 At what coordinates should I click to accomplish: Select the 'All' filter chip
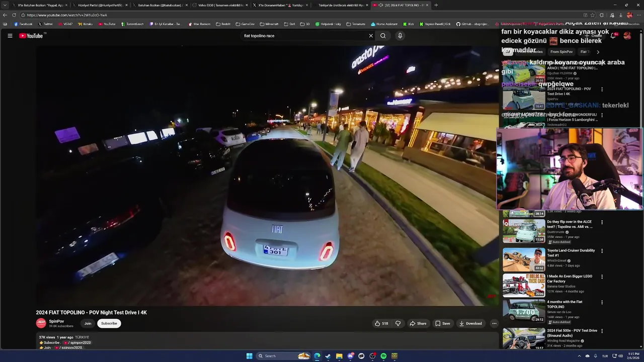click(508, 52)
